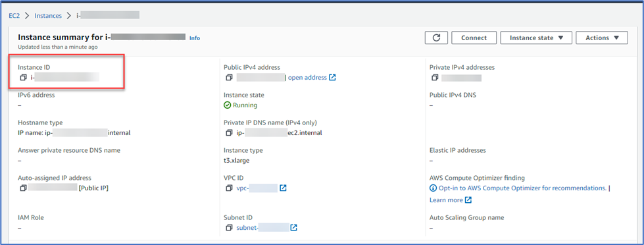Click the refresh icon button
644x245 pixels.
(437, 38)
